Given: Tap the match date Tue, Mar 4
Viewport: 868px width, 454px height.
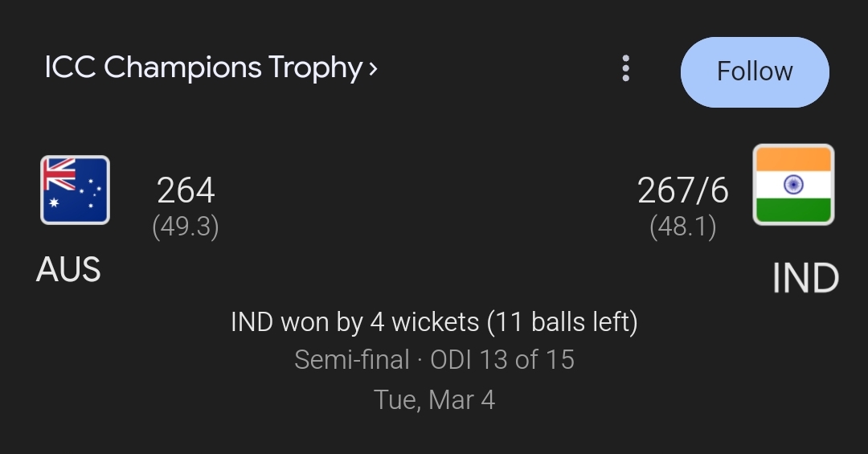Looking at the screenshot, I should 434,399.
